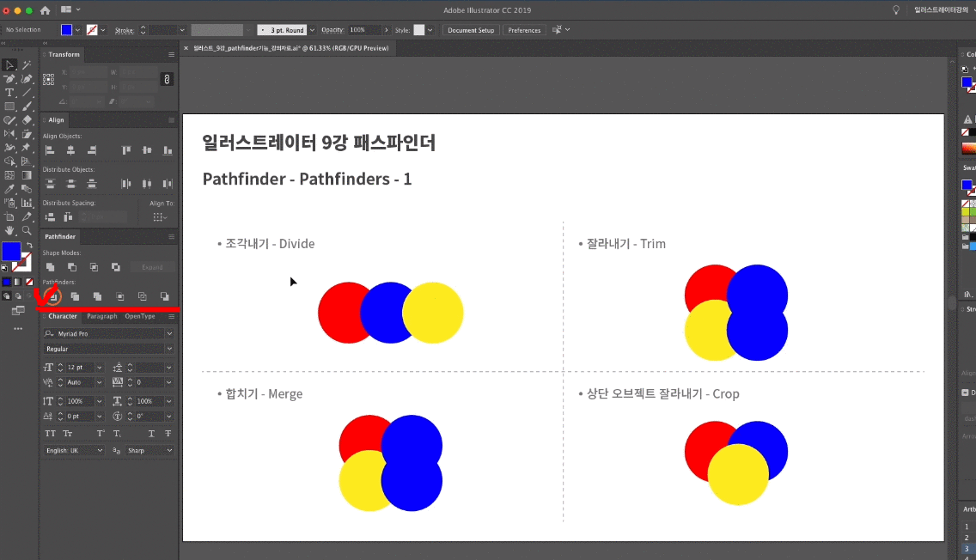Click Intersect shape mode icon
Image resolution: width=976 pixels, height=560 pixels.
(94, 267)
